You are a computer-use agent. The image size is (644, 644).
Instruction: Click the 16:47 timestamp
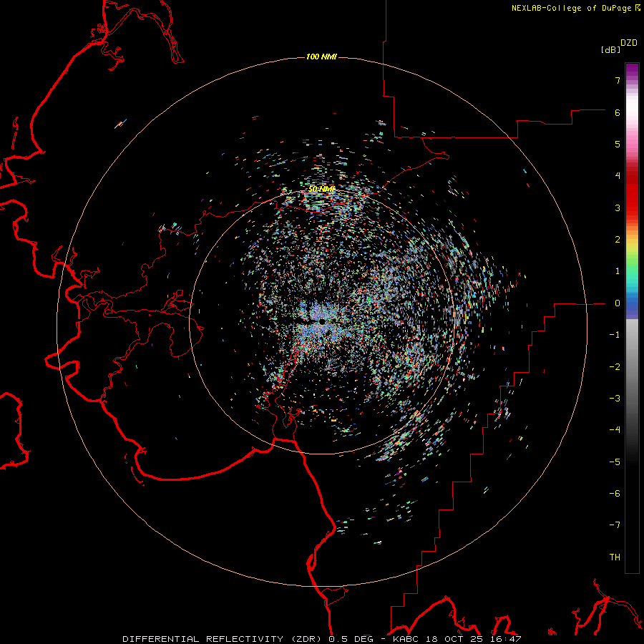point(506,639)
